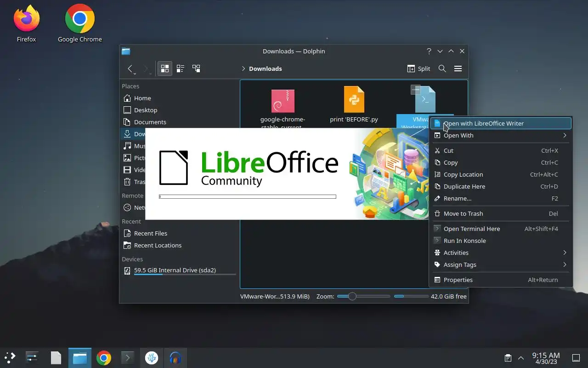Open Dolphin's hamburger menu
The height and width of the screenshot is (368, 588).
(458, 69)
